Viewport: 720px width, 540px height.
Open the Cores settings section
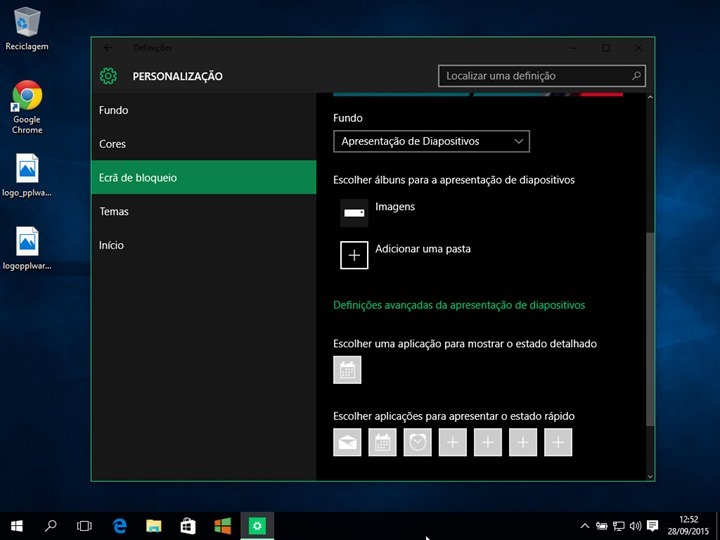[x=204, y=144]
